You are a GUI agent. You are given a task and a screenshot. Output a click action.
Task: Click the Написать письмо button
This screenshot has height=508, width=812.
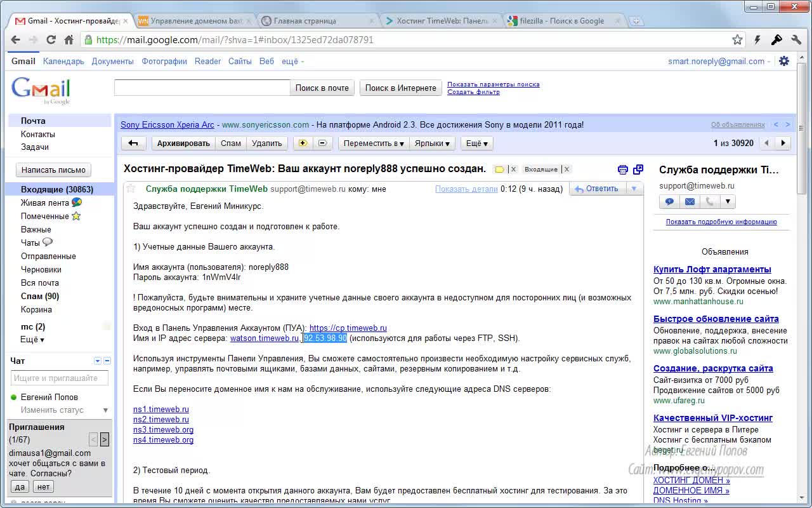[x=53, y=170]
